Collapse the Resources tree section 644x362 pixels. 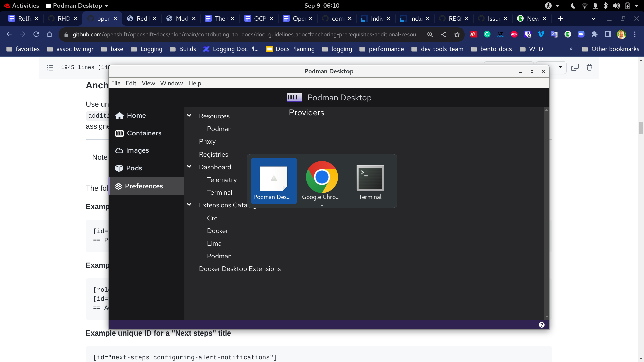tap(189, 116)
